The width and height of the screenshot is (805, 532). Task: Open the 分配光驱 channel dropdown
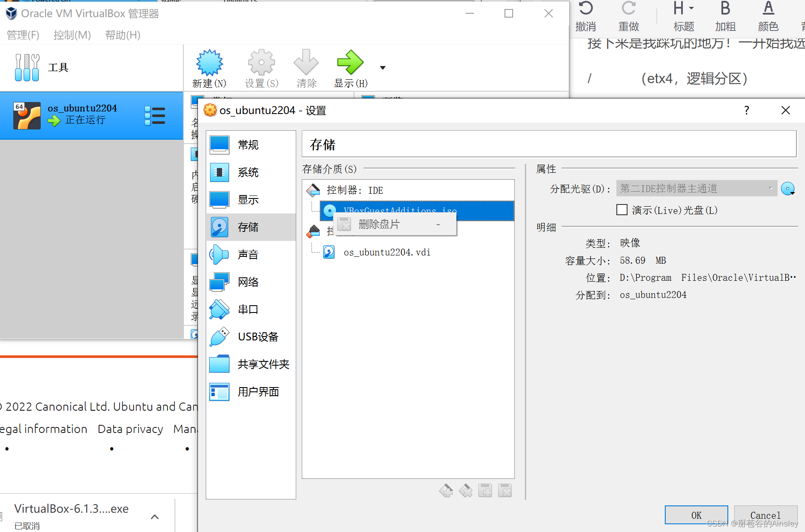coord(697,189)
